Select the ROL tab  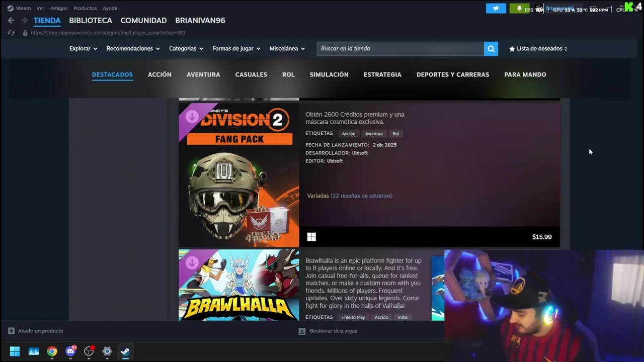click(x=288, y=74)
